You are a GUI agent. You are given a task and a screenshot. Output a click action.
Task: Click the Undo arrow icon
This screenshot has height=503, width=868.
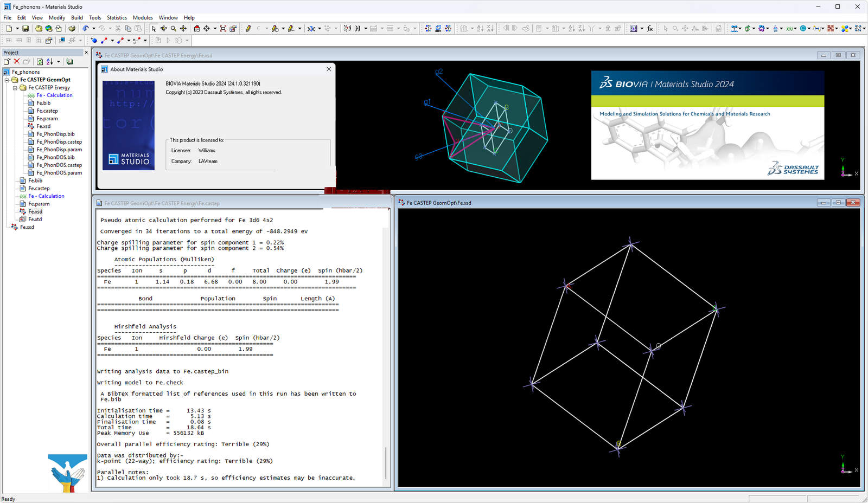86,28
